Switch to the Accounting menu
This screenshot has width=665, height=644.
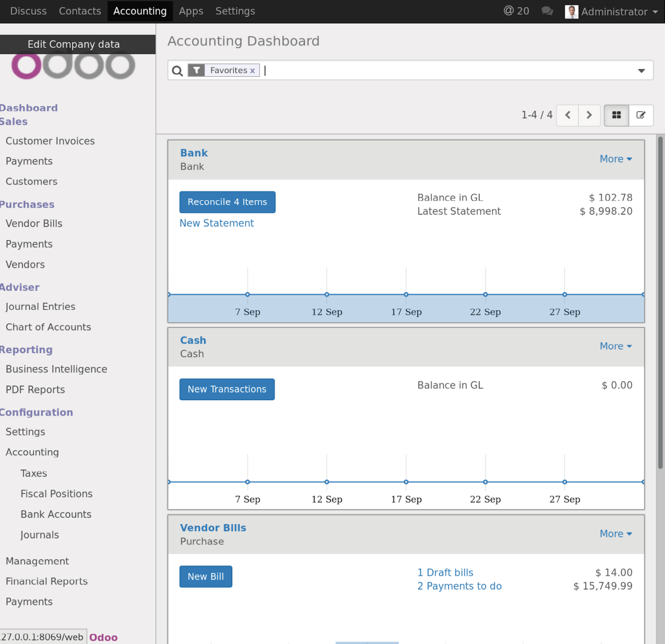[139, 11]
